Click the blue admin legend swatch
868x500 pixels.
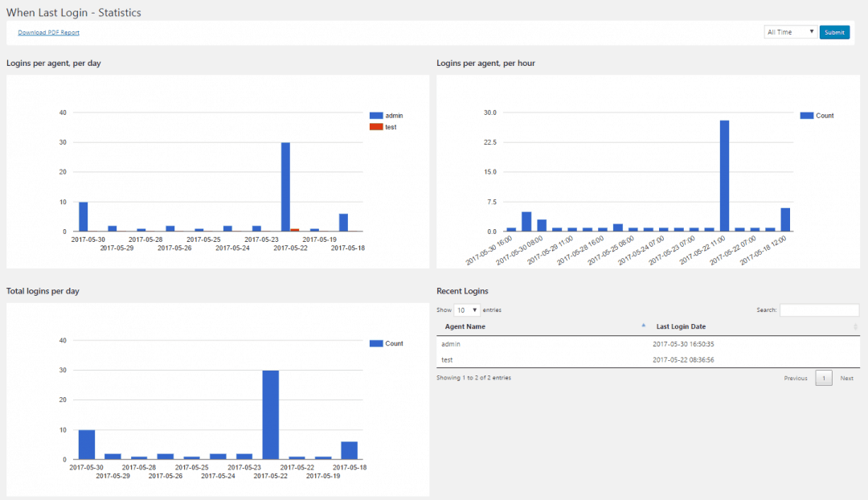(x=376, y=114)
